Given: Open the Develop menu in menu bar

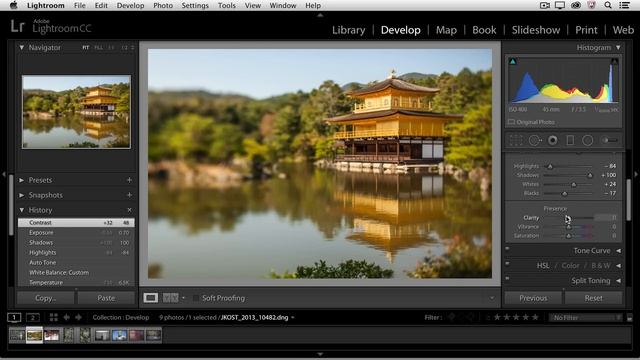Looking at the screenshot, I should click(x=130, y=5).
